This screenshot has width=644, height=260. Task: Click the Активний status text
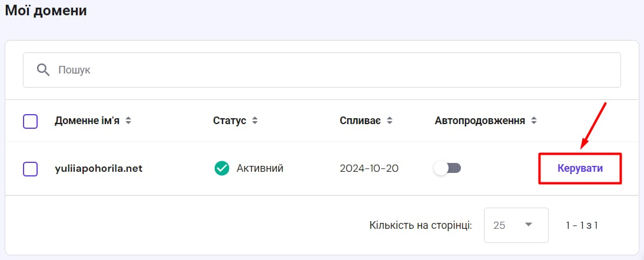pos(260,168)
